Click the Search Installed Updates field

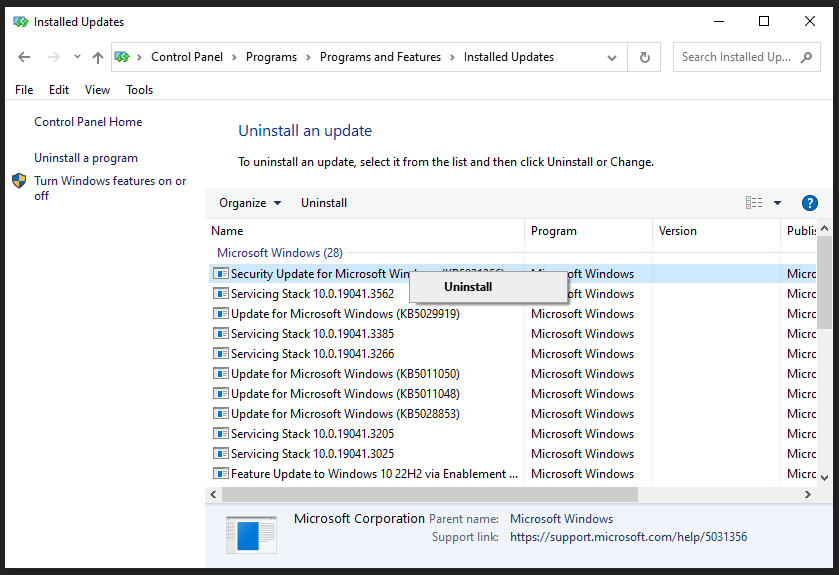pyautogui.click(x=735, y=58)
